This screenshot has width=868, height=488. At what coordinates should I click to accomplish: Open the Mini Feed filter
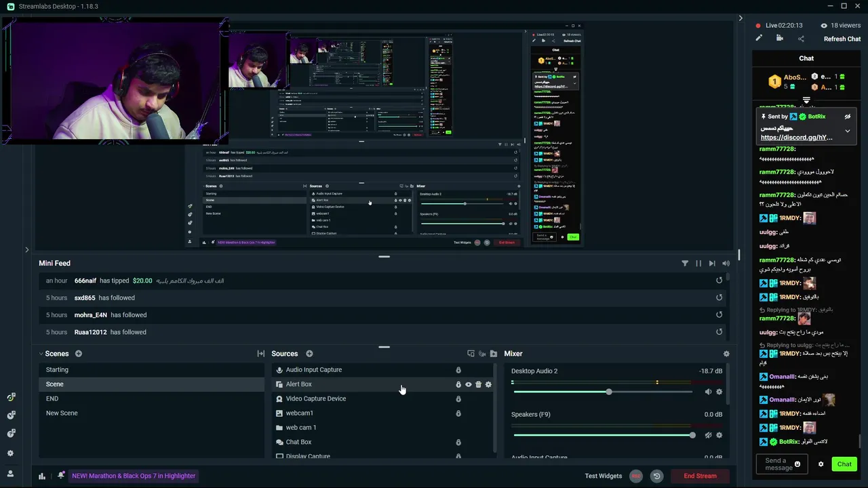(685, 263)
